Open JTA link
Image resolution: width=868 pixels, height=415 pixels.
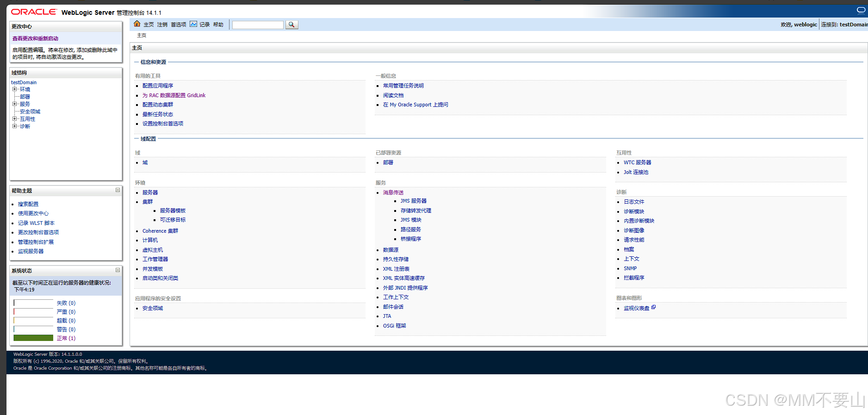[387, 316]
